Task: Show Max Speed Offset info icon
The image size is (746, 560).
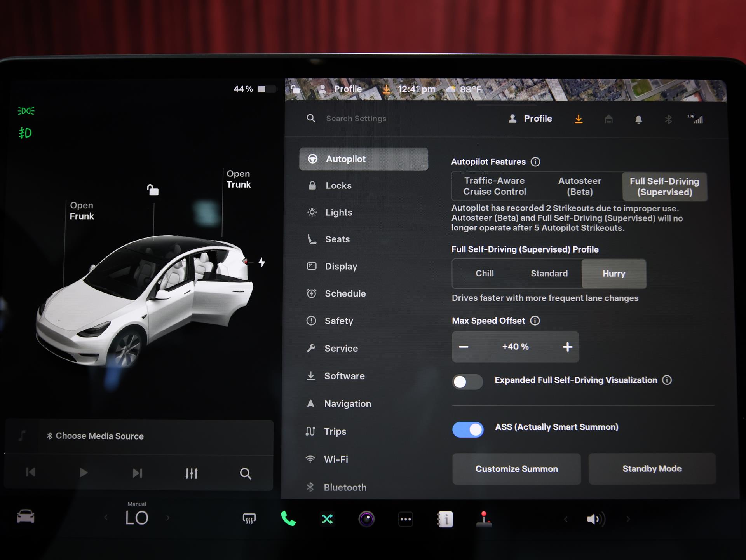Action: click(x=535, y=321)
